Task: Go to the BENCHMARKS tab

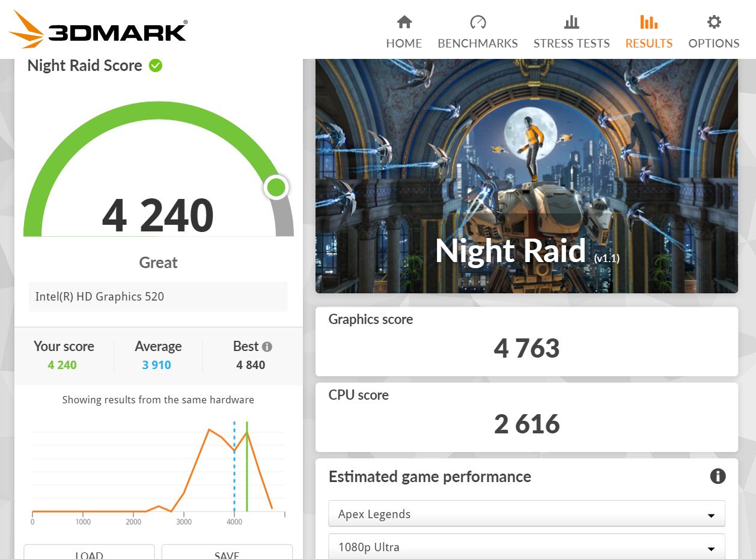Action: click(478, 32)
